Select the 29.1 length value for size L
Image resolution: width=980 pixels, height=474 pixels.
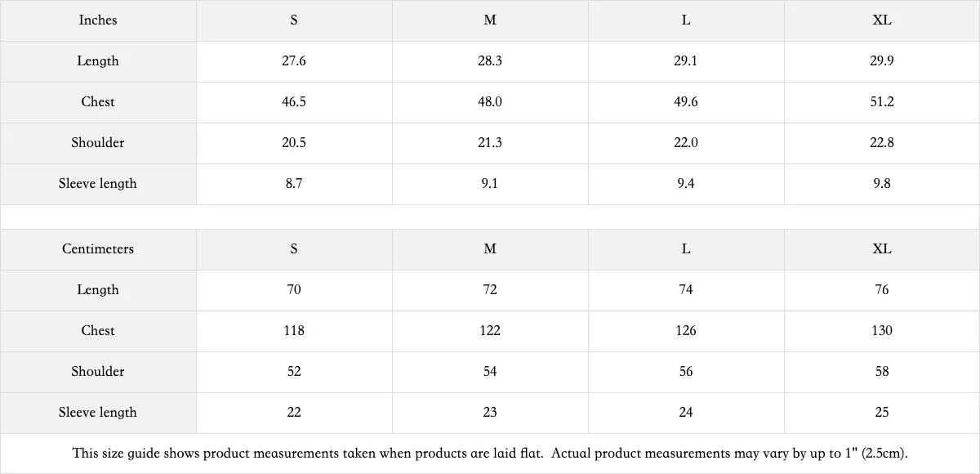coord(686,61)
